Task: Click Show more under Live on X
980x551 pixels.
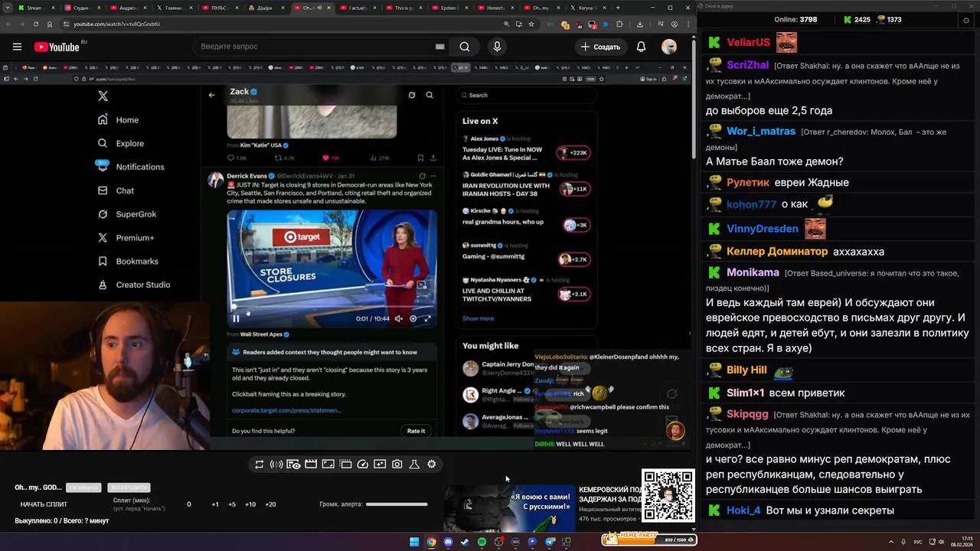Action: click(x=478, y=318)
